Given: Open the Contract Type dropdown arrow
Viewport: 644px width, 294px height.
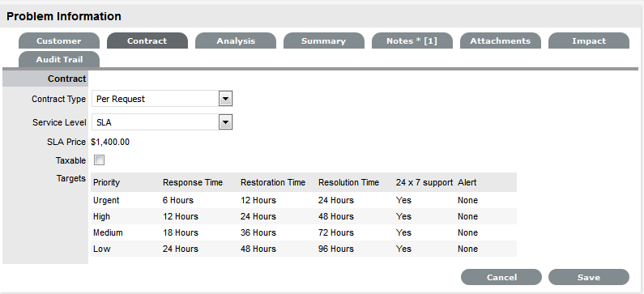Looking at the screenshot, I should tap(225, 99).
